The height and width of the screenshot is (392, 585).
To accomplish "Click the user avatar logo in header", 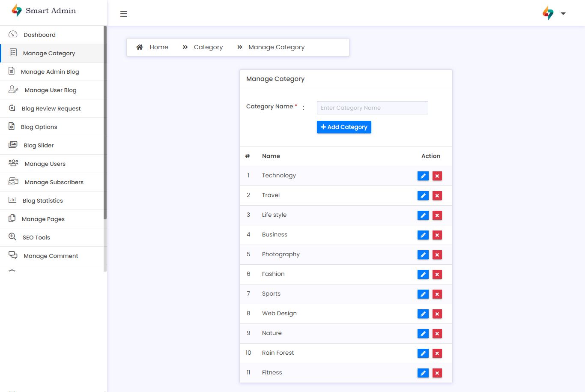I will [548, 13].
